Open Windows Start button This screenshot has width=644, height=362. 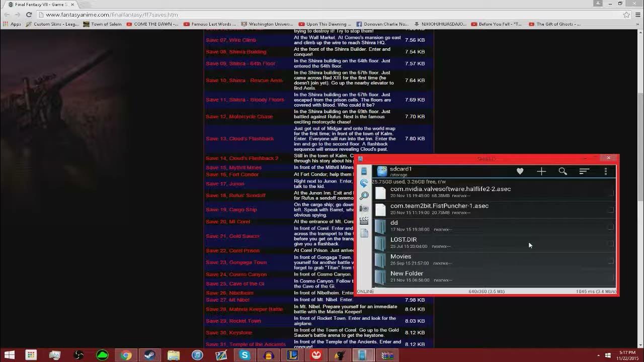[x=10, y=355]
